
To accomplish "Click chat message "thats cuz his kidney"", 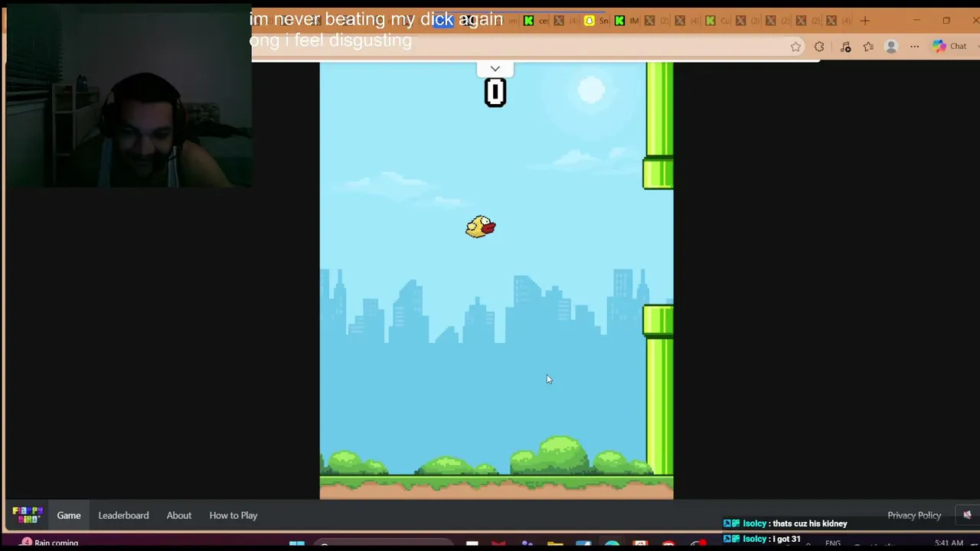I will coord(810,523).
